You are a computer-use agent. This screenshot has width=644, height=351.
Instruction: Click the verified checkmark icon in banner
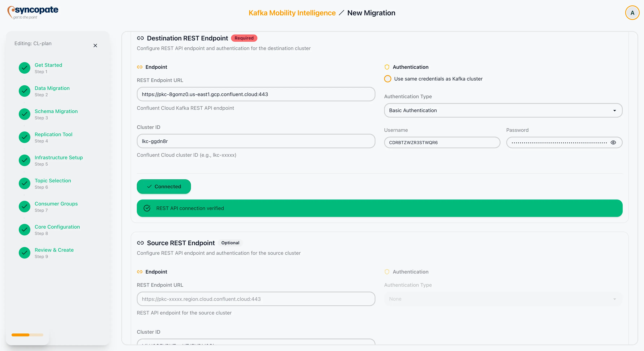tap(147, 208)
